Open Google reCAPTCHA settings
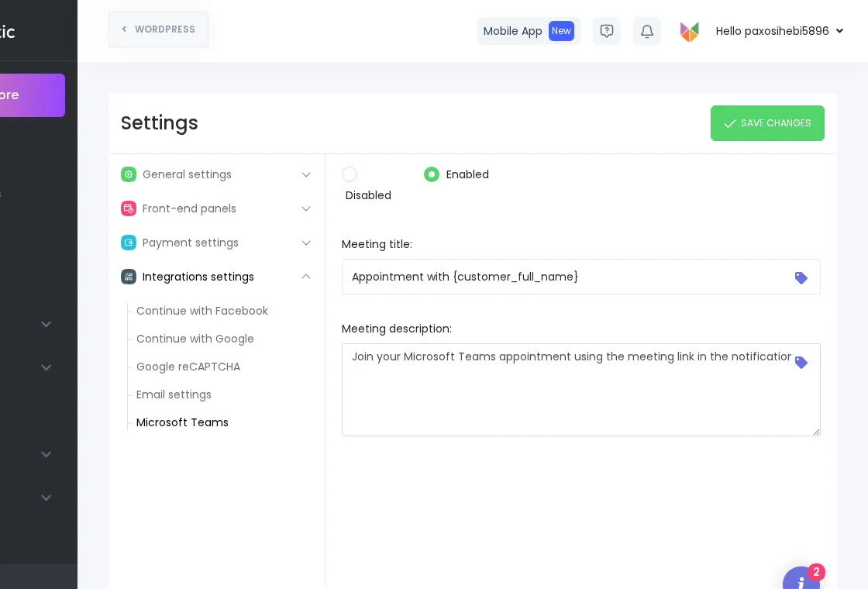The height and width of the screenshot is (589, 868). [x=188, y=367]
